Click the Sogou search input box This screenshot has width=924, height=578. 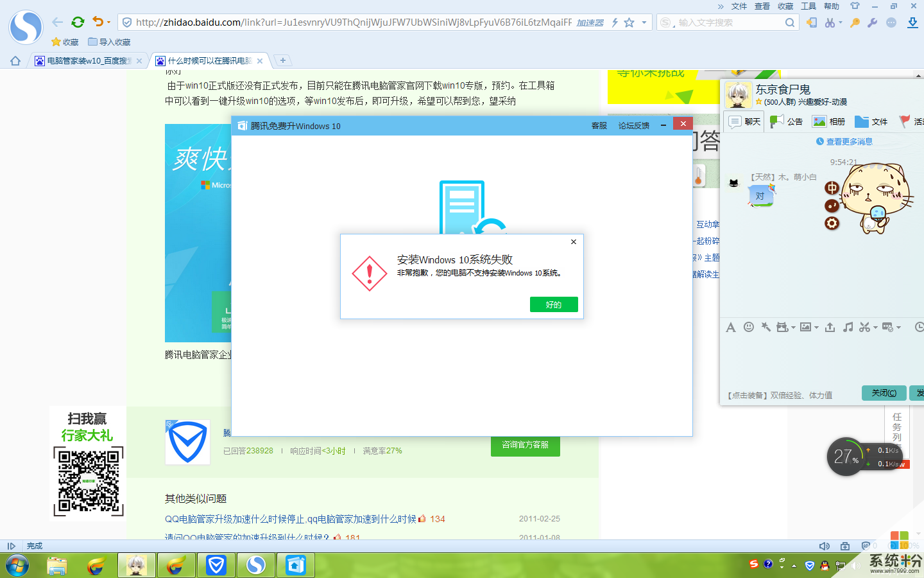click(x=730, y=22)
